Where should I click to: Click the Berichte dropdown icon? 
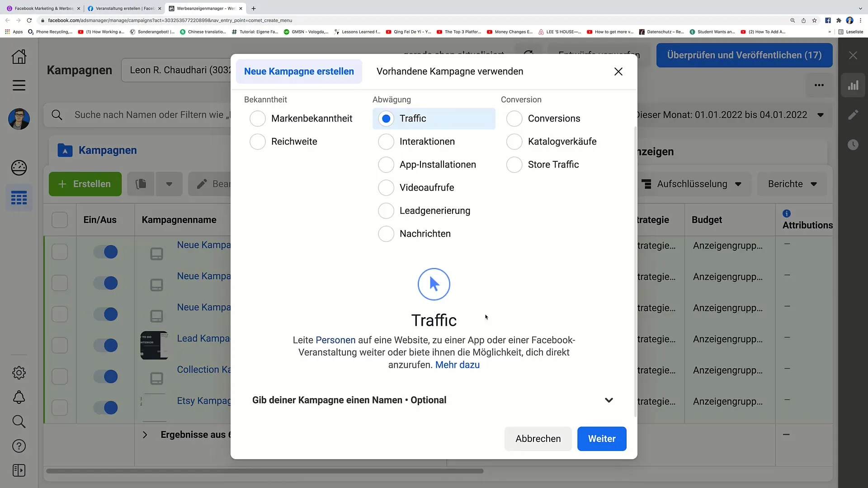pyautogui.click(x=814, y=183)
